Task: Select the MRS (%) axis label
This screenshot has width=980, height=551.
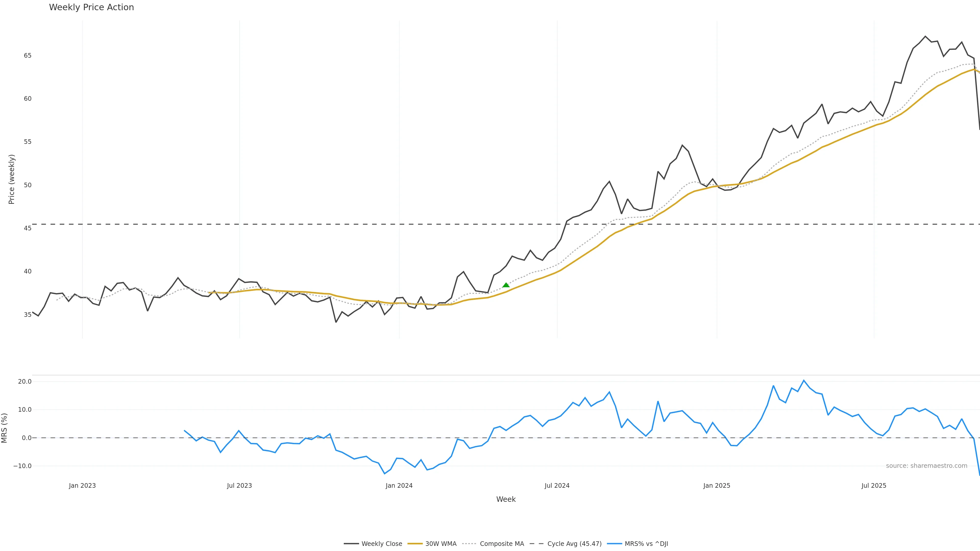Action: point(5,428)
